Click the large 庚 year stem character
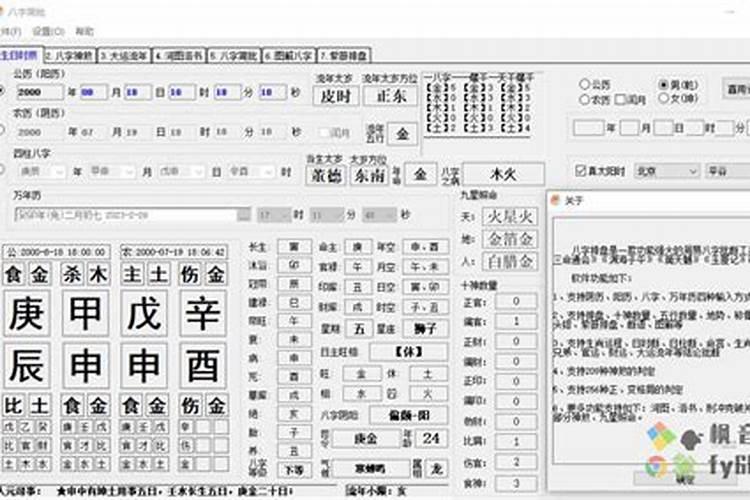 coord(27,313)
